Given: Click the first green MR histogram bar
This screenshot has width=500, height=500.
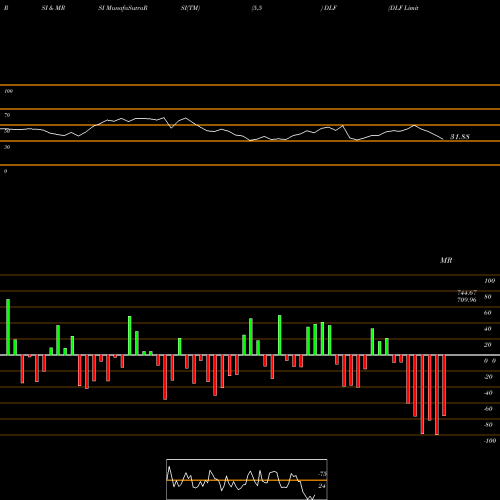Looking at the screenshot, I should click(x=8, y=327).
